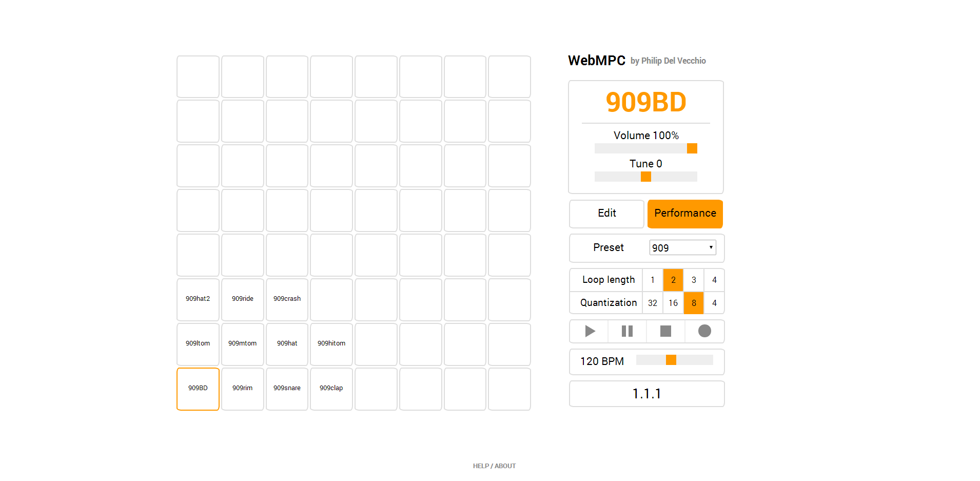Switch to Performance mode
Viewport: 980px width, 481px height.
(685, 214)
